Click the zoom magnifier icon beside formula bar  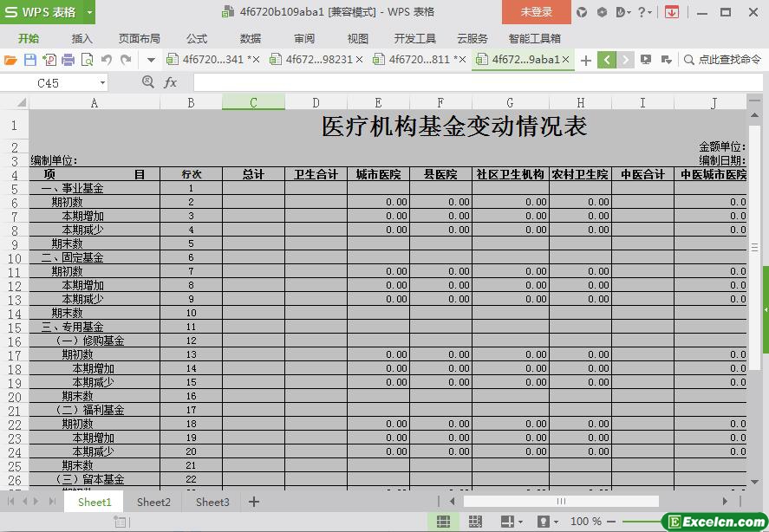tap(147, 82)
